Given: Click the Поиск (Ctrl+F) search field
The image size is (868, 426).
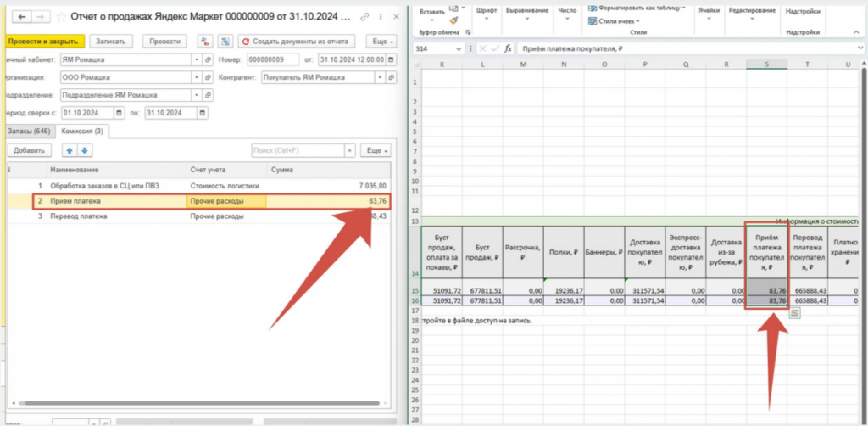Looking at the screenshot, I should [297, 150].
